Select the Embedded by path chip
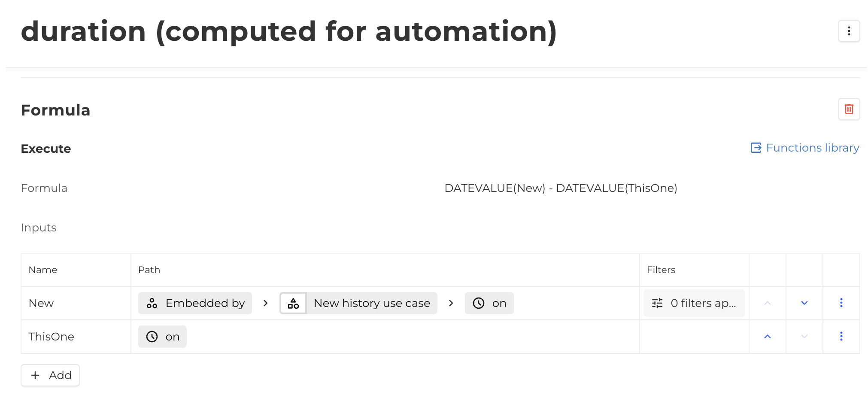Image resolution: width=868 pixels, height=407 pixels. [195, 303]
